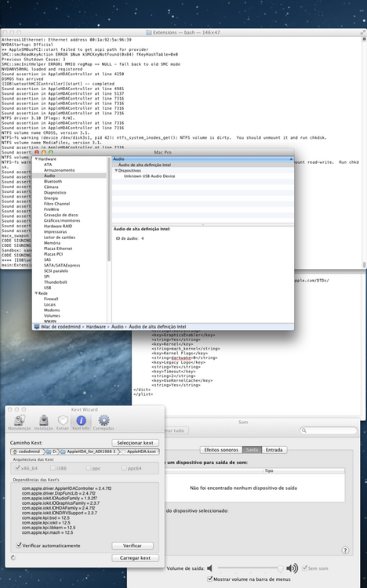Select Áudio in hardware list
The image size is (367, 588).
tap(49, 176)
